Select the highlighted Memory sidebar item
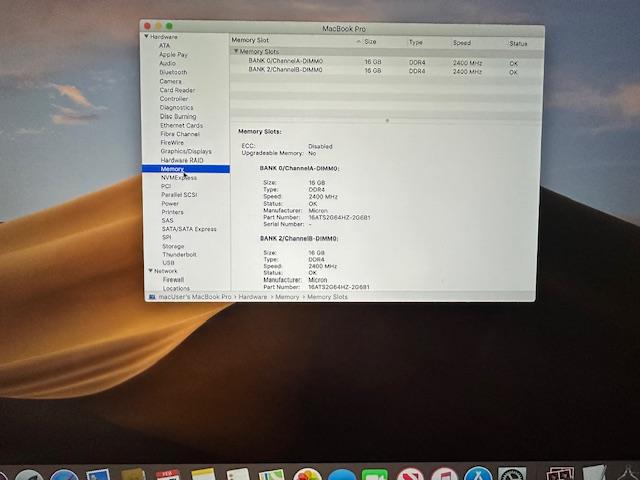 click(186, 169)
